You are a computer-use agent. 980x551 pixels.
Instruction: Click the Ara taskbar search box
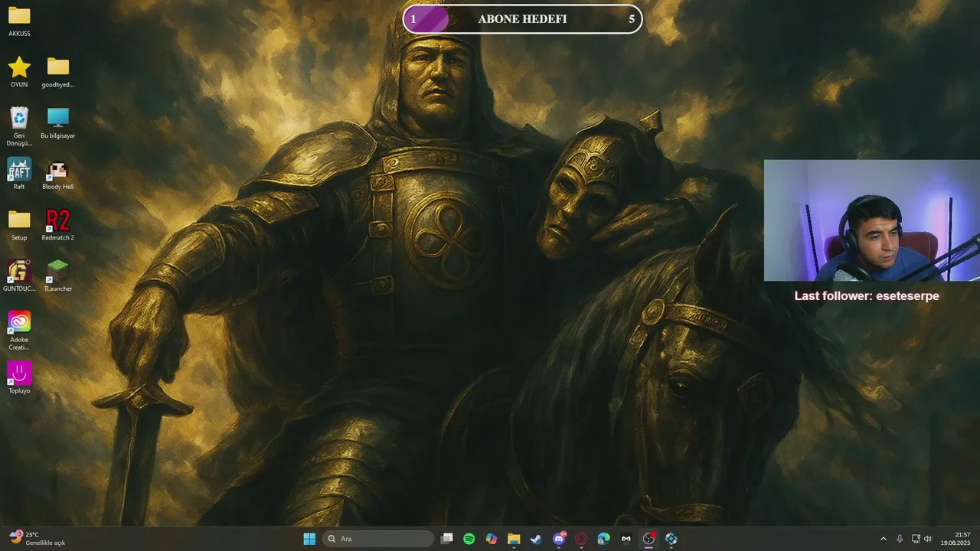pos(378,539)
